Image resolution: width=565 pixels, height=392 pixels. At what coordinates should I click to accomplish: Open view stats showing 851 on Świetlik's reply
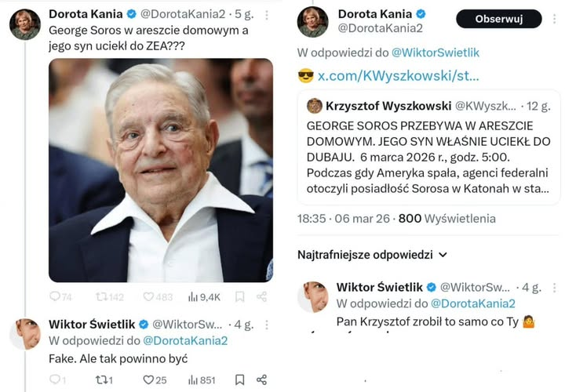pos(193,380)
